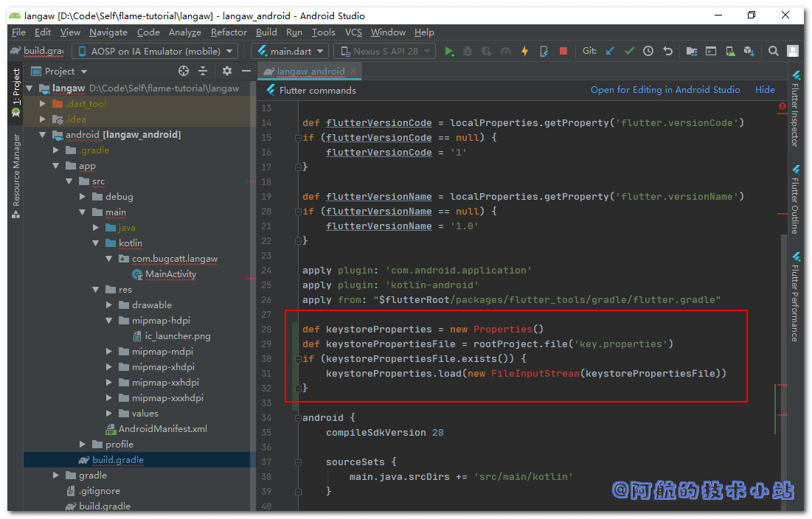
Task: Open the device selector dropdown
Action: [x=154, y=51]
